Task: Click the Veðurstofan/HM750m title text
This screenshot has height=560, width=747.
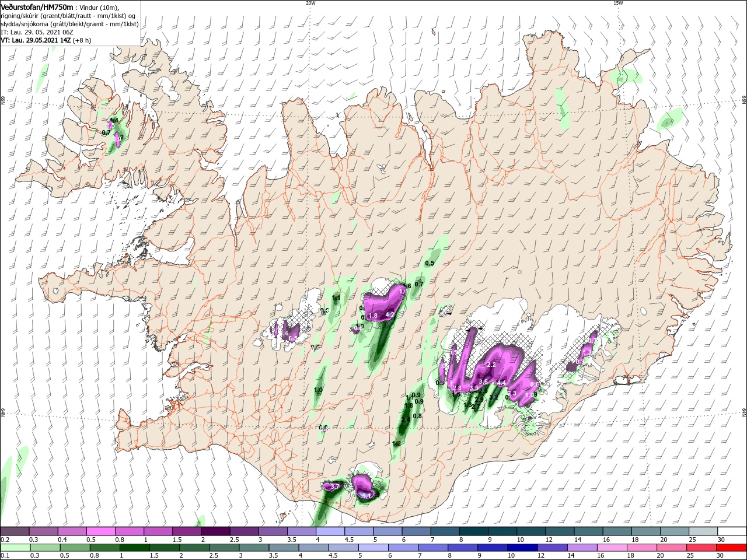Action: tap(37, 6)
